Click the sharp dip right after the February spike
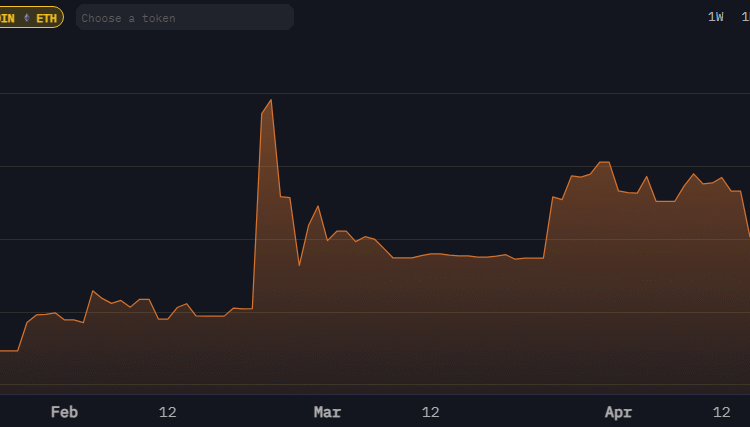 tap(299, 265)
